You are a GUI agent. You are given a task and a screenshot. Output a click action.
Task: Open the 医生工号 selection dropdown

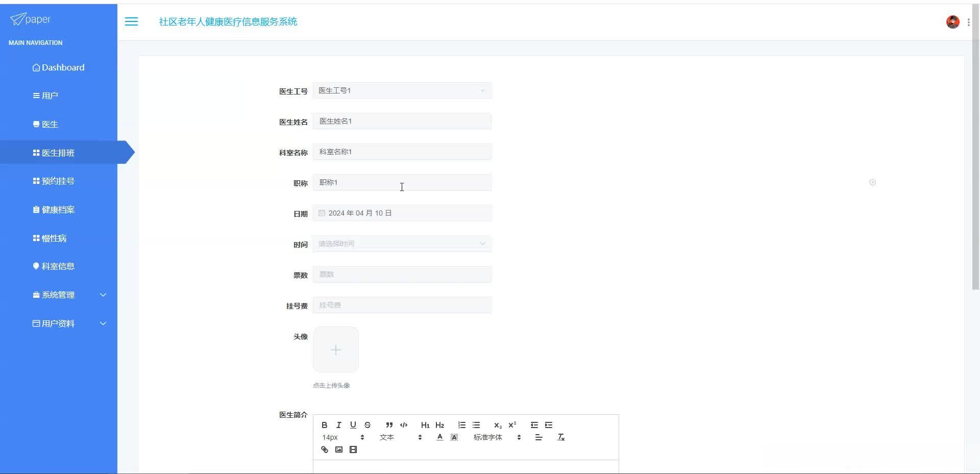coord(402,90)
